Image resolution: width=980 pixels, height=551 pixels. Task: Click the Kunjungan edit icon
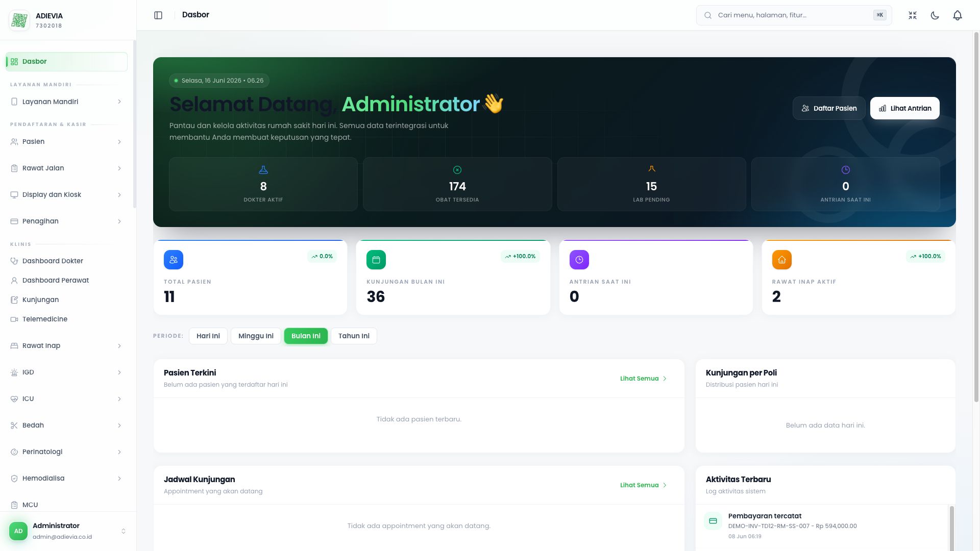(14, 300)
